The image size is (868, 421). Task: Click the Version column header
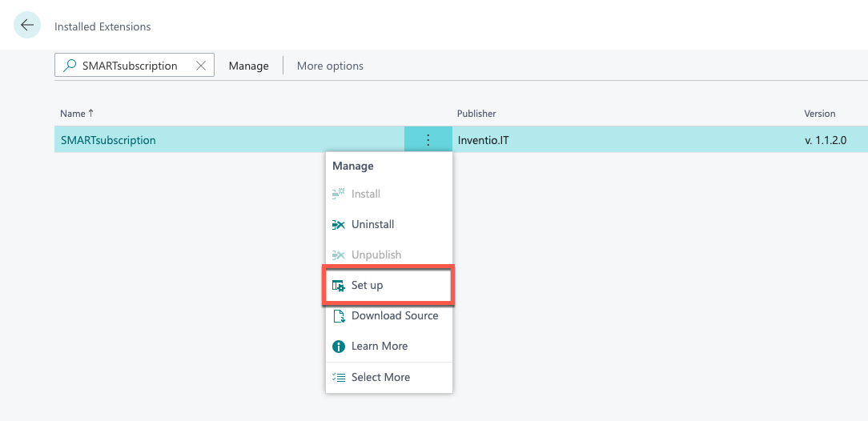pyautogui.click(x=819, y=114)
